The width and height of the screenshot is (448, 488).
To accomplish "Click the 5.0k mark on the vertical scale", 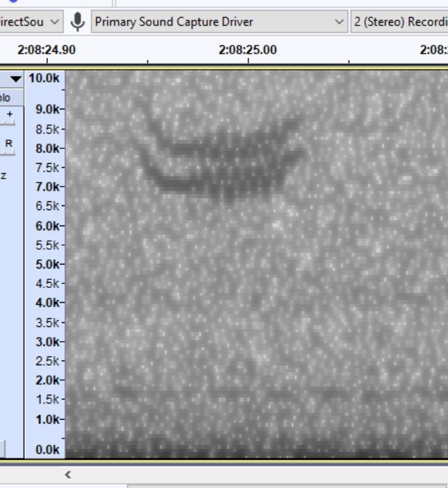I will point(47,264).
